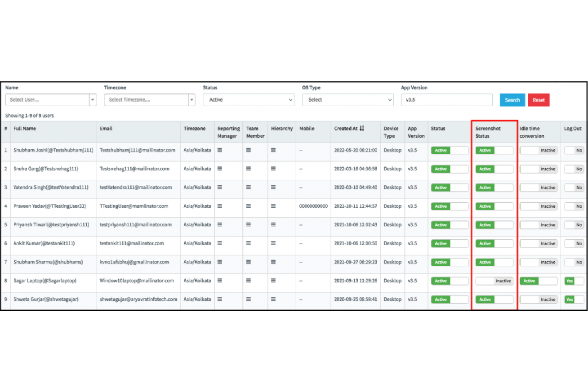Toggle Log Out switch for Ankit Kumar
588x392 pixels.
(x=574, y=244)
